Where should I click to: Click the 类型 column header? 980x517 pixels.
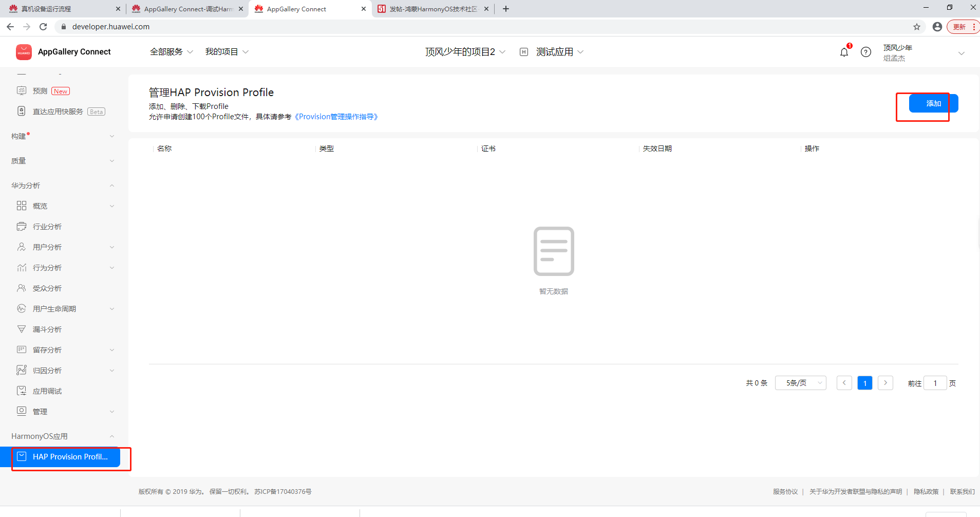click(327, 149)
